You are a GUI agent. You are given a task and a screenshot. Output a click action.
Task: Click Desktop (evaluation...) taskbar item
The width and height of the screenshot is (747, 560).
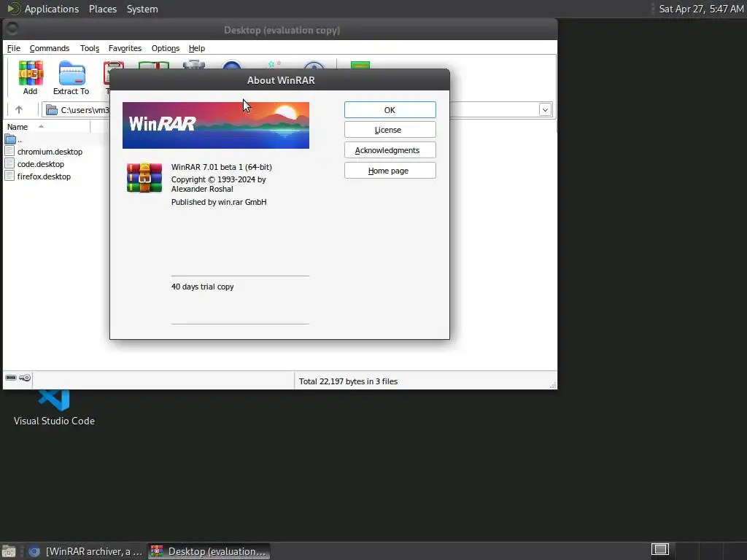[x=209, y=551]
